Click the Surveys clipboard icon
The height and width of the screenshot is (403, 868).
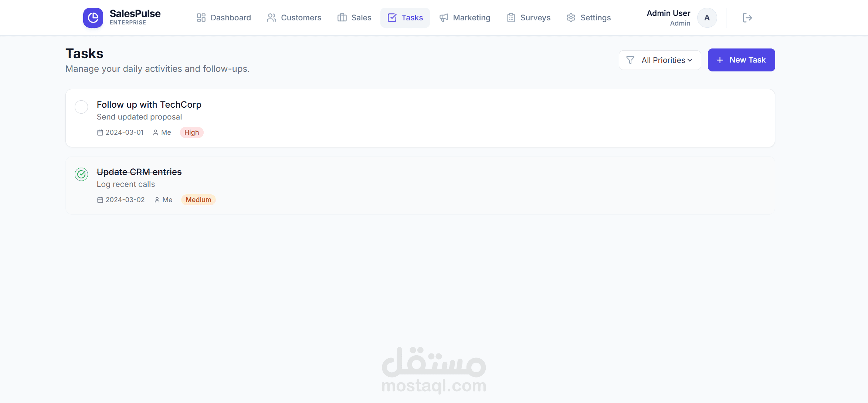[511, 18]
